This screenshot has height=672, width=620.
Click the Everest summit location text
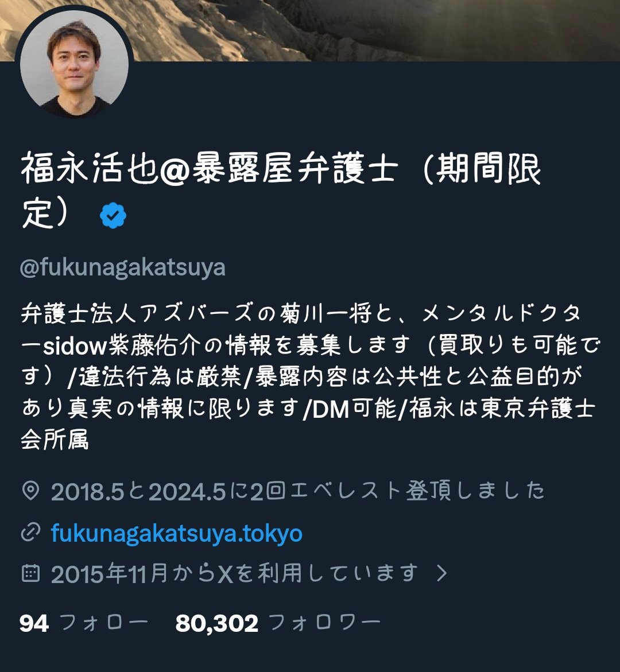(298, 491)
